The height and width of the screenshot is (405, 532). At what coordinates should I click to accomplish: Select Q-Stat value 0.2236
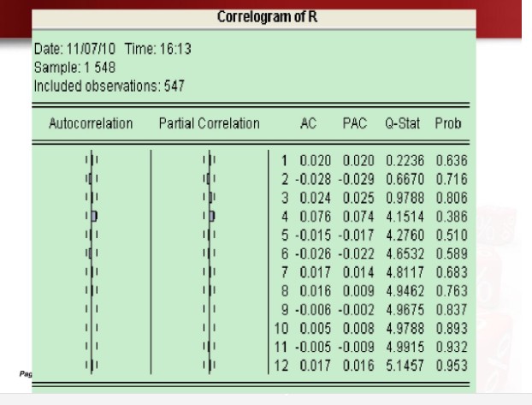pos(405,160)
